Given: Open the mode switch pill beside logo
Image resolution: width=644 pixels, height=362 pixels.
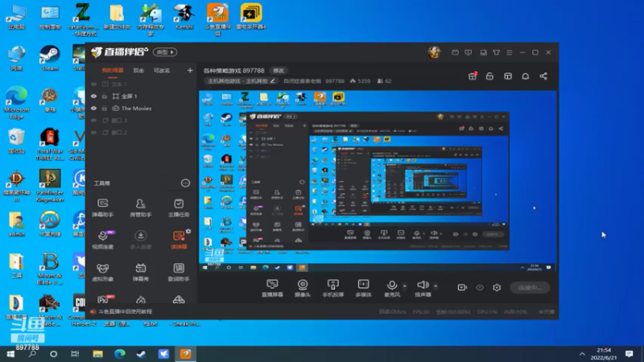Looking at the screenshot, I should (165, 52).
